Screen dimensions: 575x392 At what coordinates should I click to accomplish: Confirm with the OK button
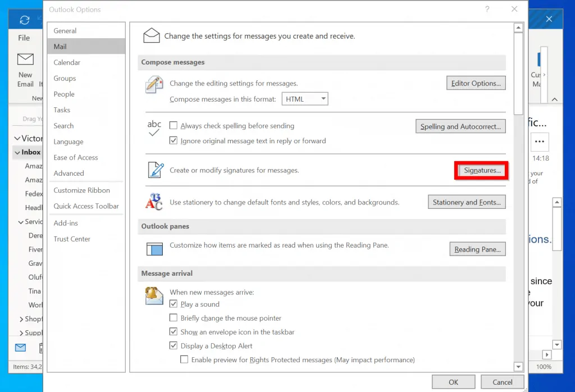click(x=454, y=382)
